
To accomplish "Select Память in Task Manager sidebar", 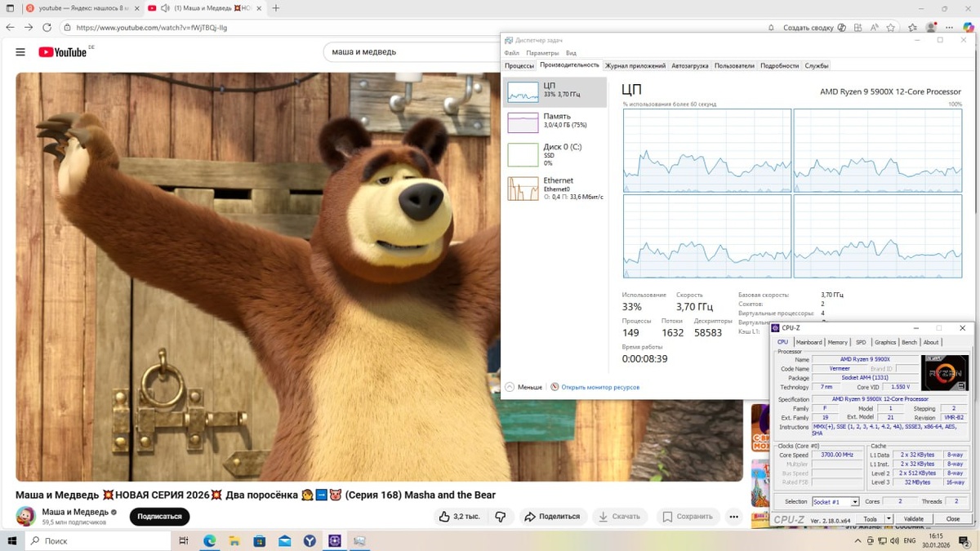I will pyautogui.click(x=555, y=122).
